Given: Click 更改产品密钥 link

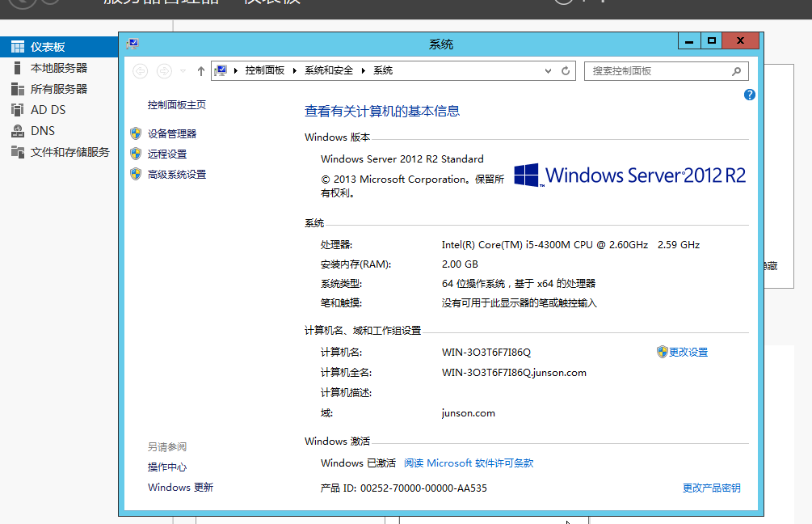Looking at the screenshot, I should [x=711, y=488].
